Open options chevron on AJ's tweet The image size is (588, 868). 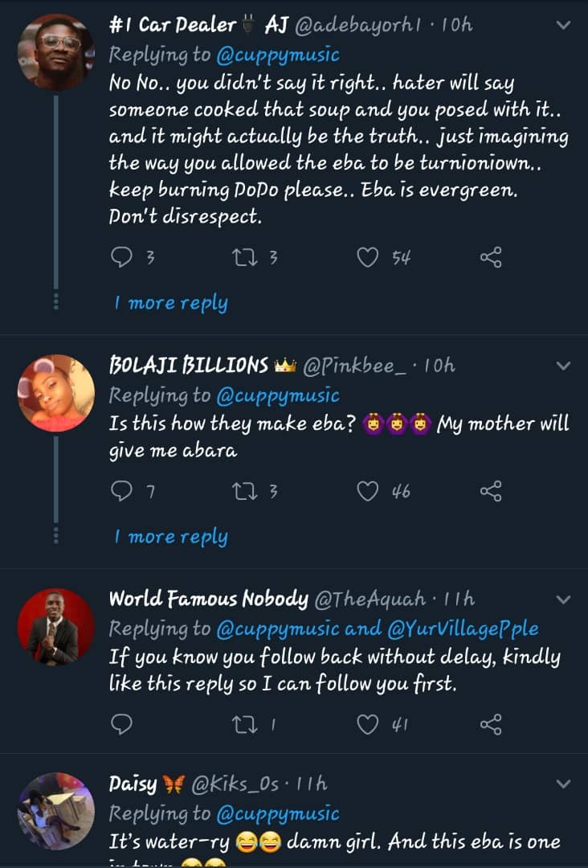[x=564, y=26]
